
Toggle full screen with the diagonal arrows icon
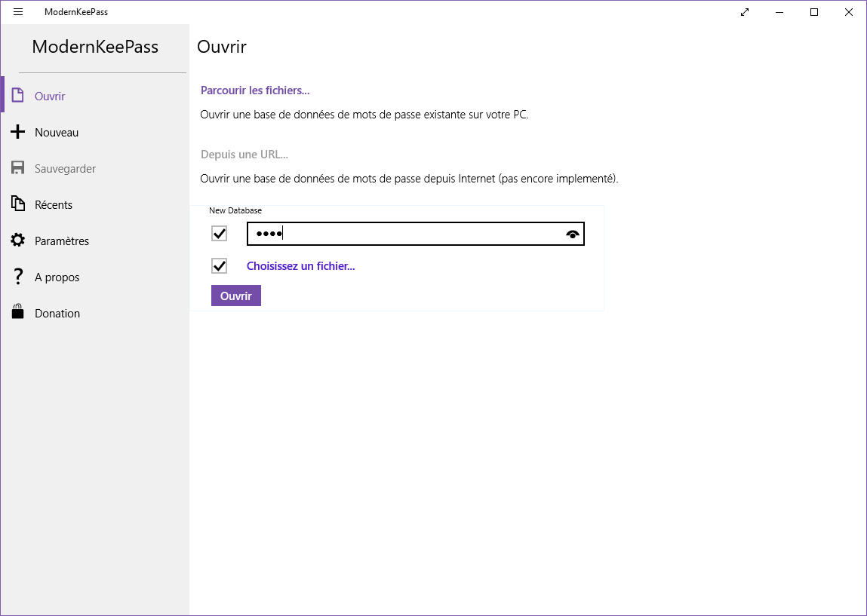point(745,12)
